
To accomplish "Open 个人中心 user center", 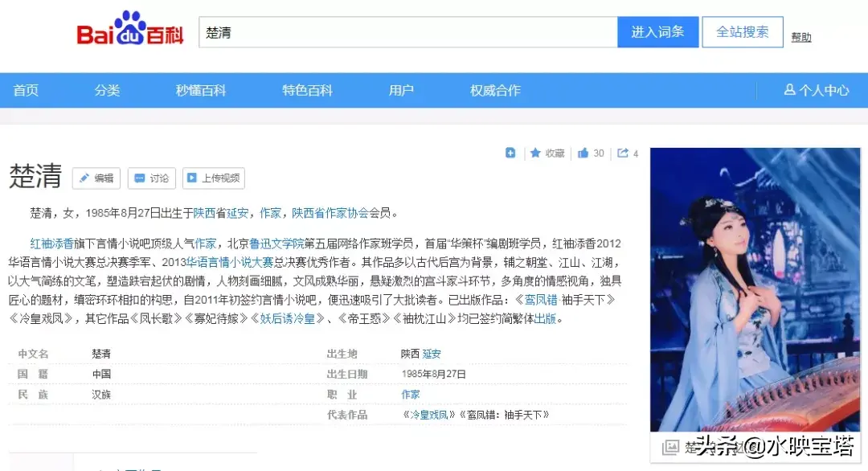I will point(817,91).
